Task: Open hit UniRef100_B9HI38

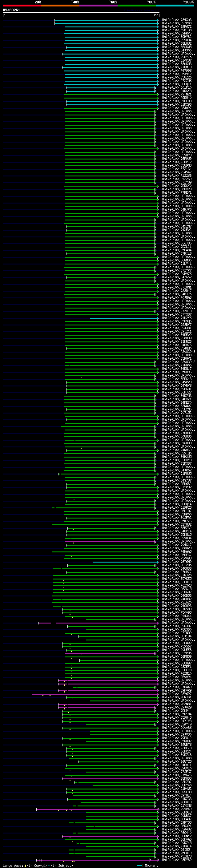Action: (x=176, y=30)
